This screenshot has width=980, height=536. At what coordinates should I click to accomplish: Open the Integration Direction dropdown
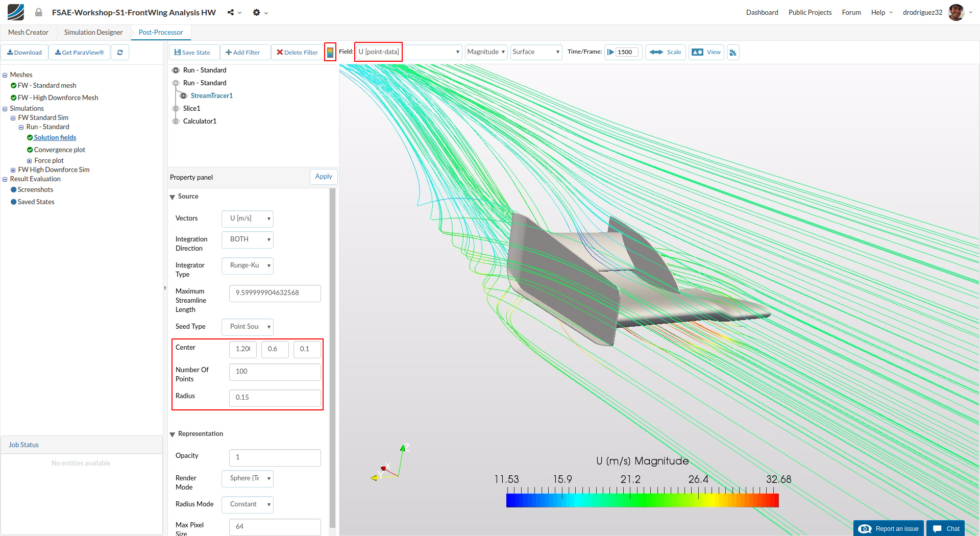click(248, 239)
